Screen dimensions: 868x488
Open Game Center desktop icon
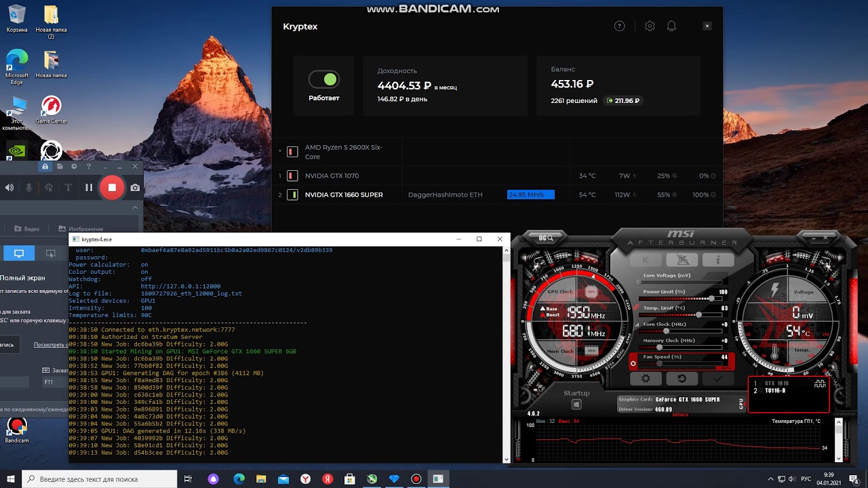pos(51,110)
